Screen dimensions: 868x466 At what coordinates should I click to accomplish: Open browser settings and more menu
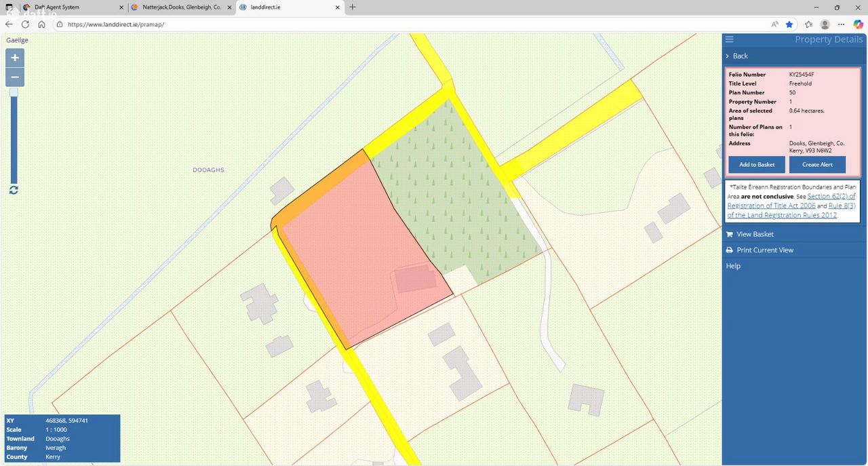(842, 24)
